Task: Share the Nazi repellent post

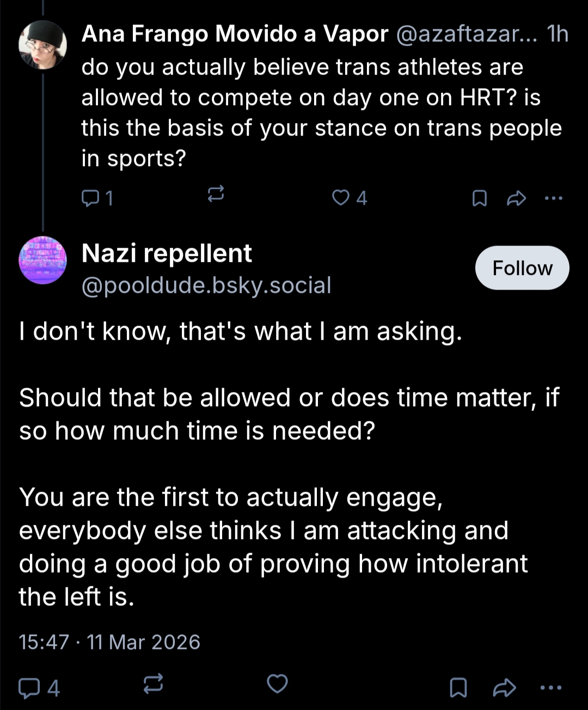Action: click(504, 688)
